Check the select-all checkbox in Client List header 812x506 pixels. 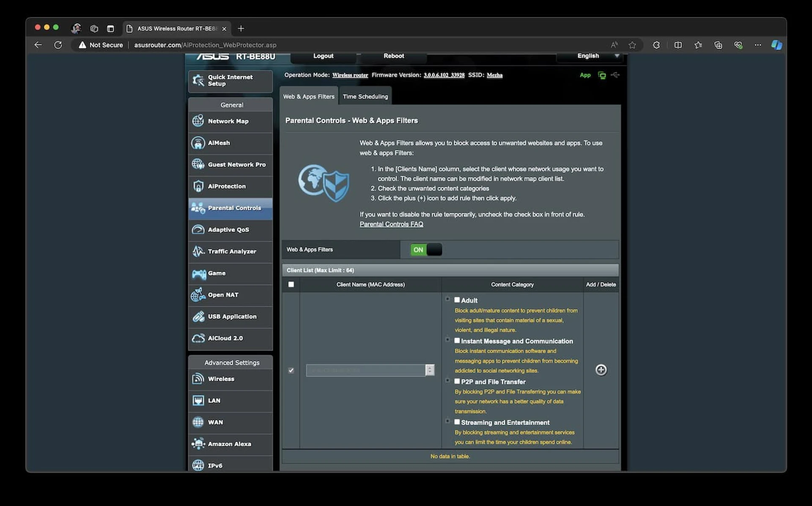(291, 284)
